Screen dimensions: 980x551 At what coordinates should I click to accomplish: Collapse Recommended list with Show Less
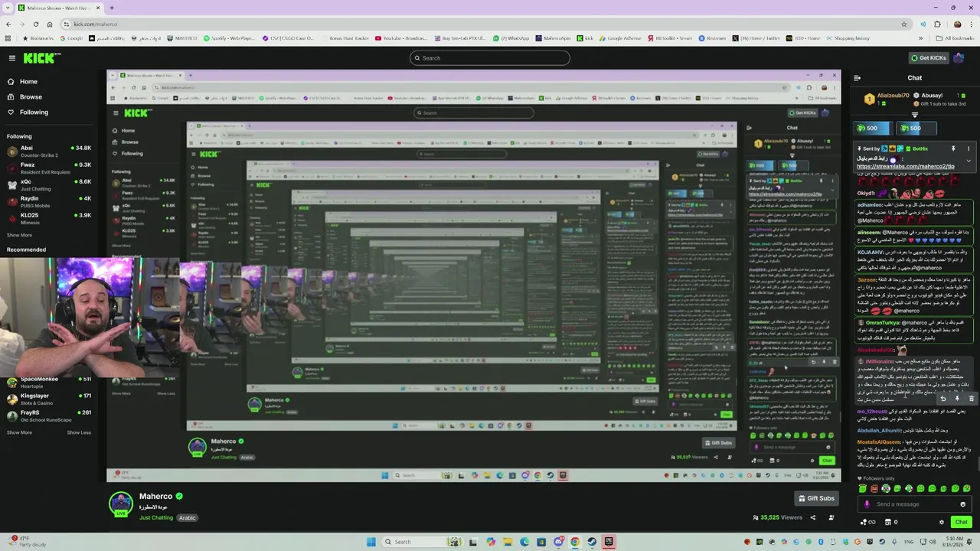pos(79,432)
